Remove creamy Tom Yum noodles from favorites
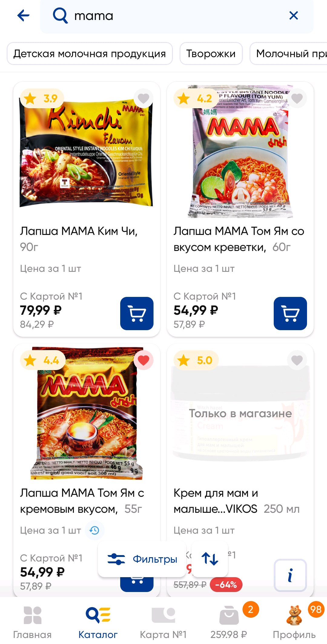This screenshot has height=644, width=327. [x=143, y=360]
